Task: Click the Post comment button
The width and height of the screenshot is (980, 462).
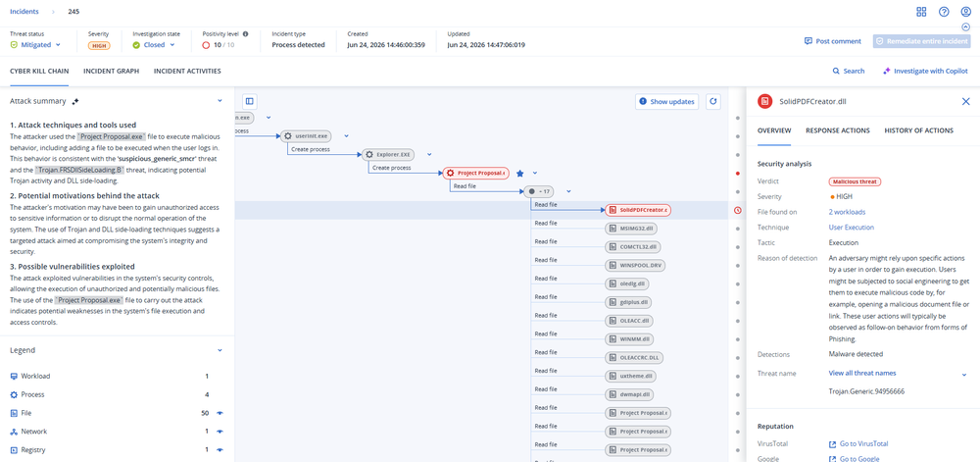Action: click(832, 41)
